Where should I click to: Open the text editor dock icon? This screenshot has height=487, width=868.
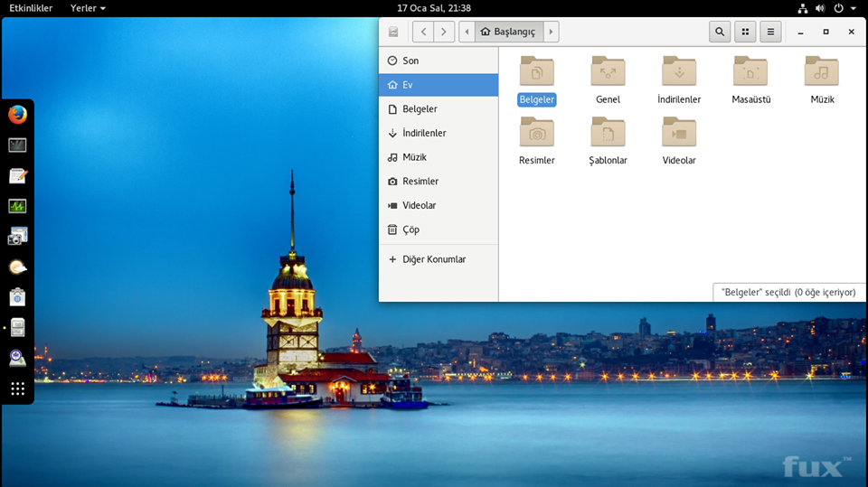point(17,175)
